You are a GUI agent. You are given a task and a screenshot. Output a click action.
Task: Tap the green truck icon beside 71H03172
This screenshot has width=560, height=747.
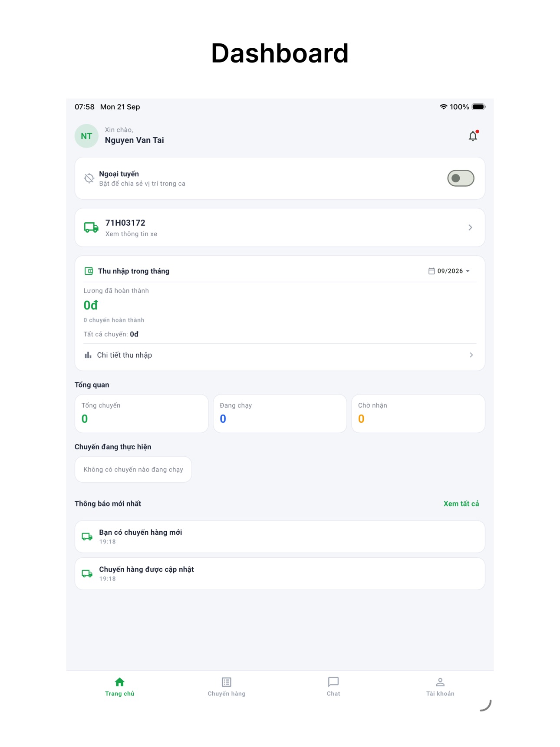(91, 227)
